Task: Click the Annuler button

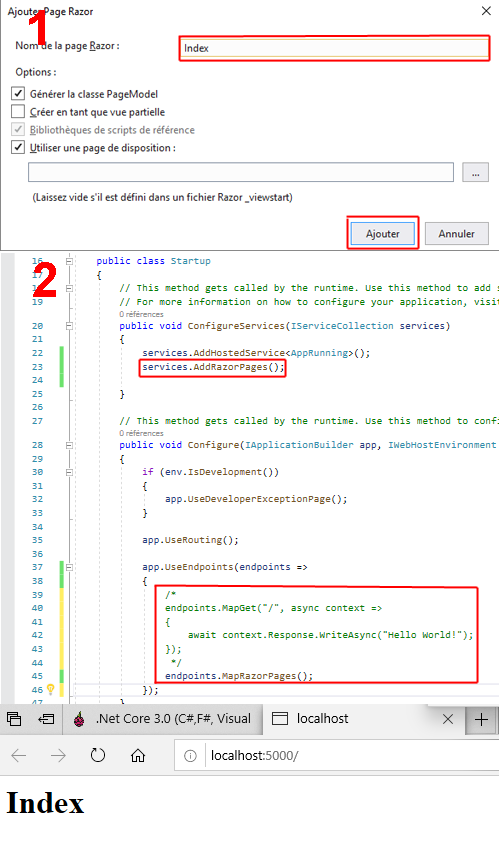Action: tap(457, 234)
